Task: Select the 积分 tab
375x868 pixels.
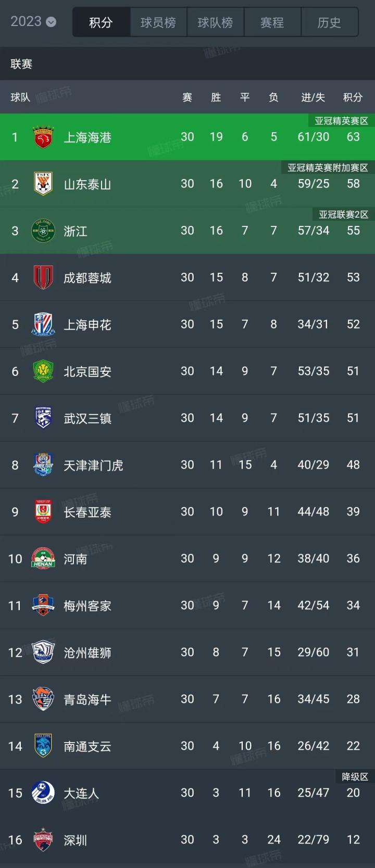Action: [101, 22]
